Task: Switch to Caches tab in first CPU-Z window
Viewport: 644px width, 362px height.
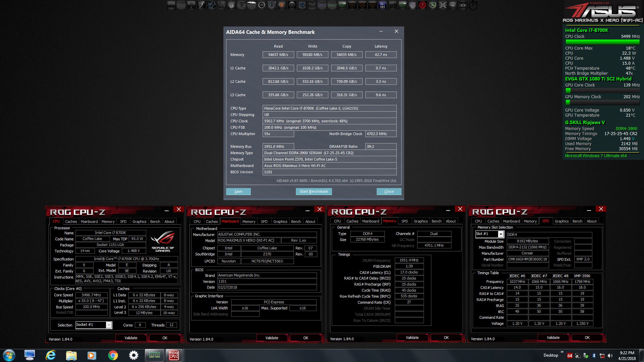Action: click(71, 222)
